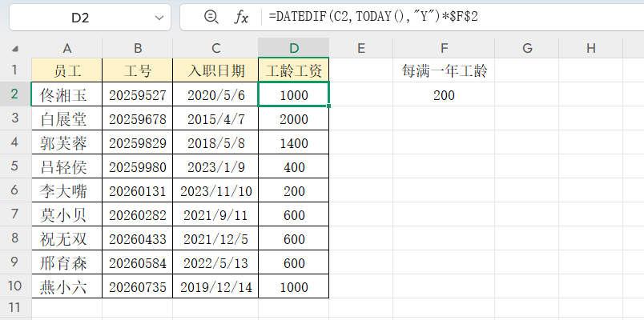644x320 pixels.
Task: Select column F header
Action: pyautogui.click(x=444, y=49)
